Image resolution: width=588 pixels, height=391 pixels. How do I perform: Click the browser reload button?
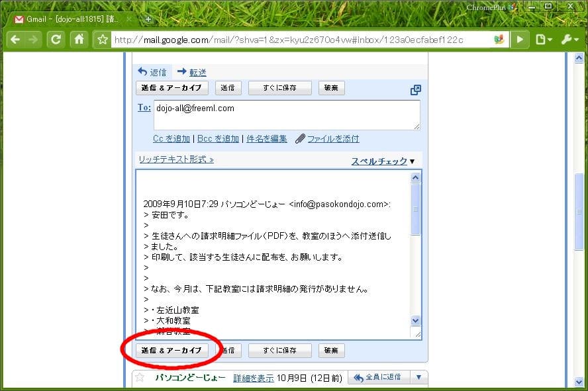pyautogui.click(x=56, y=40)
